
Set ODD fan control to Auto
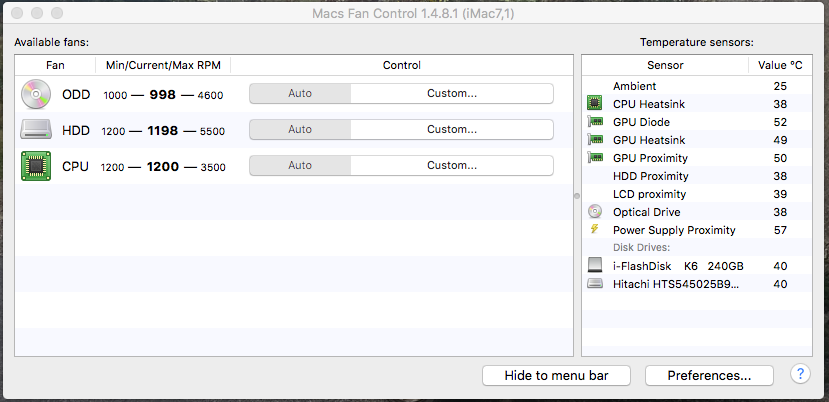(300, 93)
